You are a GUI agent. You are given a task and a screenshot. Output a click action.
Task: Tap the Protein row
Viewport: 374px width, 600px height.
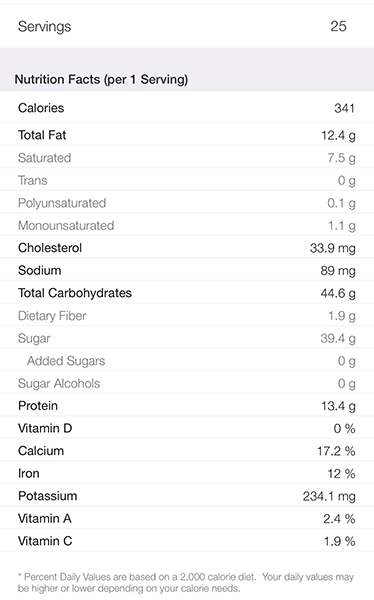tap(187, 405)
